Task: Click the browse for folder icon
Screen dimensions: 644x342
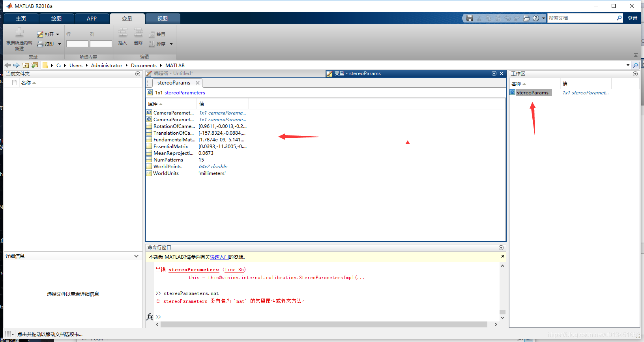Action: tap(35, 65)
